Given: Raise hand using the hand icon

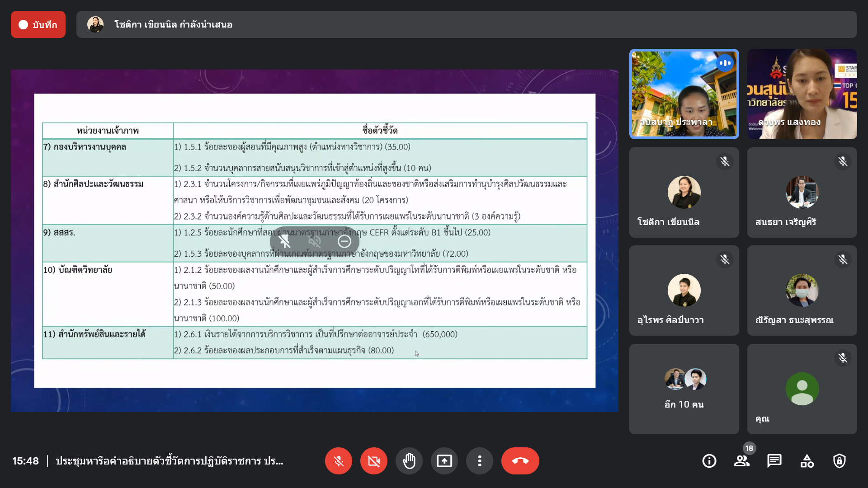Looking at the screenshot, I should 409,461.
